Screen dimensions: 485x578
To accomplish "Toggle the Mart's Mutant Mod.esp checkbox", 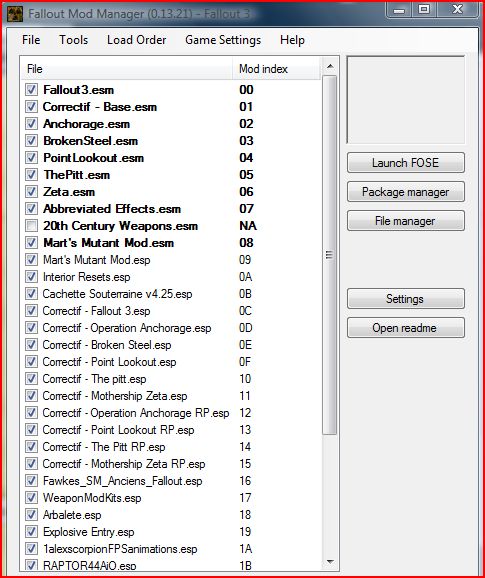I will (x=31, y=260).
